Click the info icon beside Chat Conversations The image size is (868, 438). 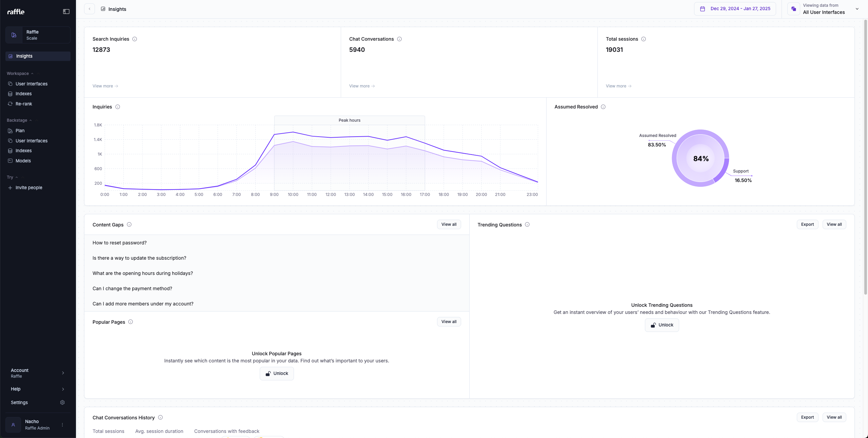(x=399, y=39)
